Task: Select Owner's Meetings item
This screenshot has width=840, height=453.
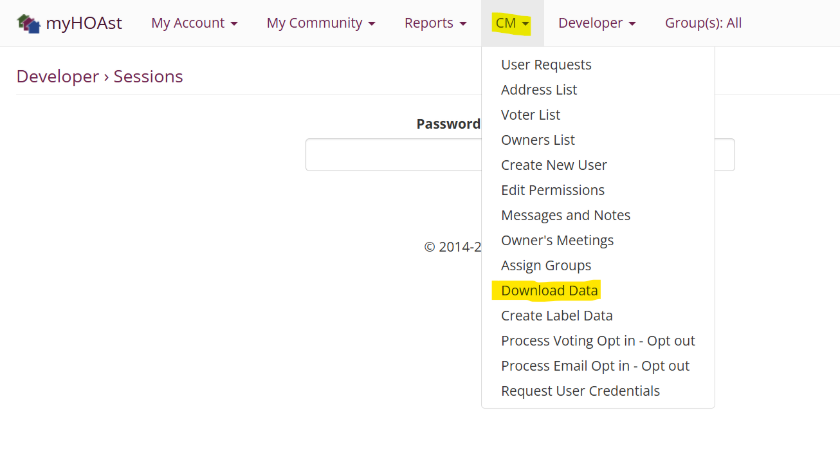Action: click(x=557, y=240)
